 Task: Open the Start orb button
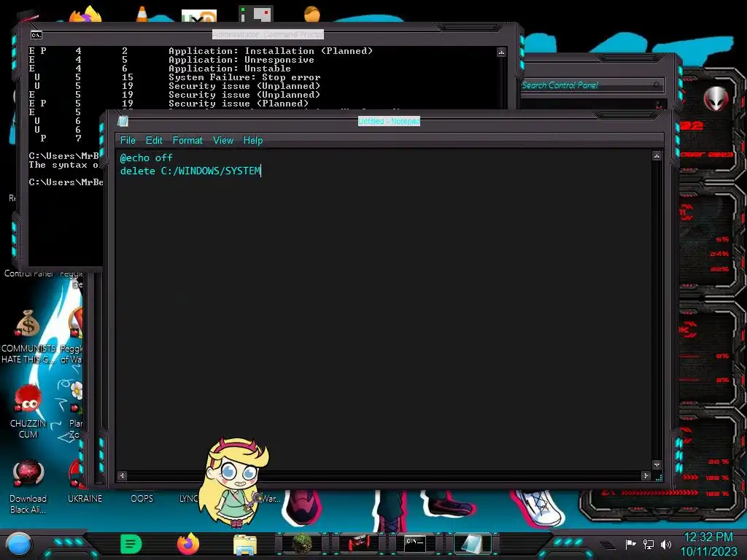point(18,544)
